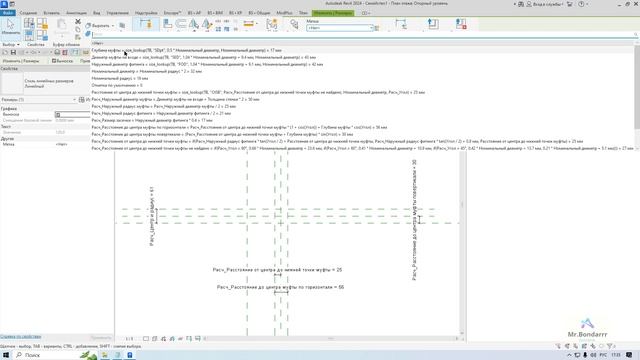Viewport: 640px width, 360px height.
Task: Click the Mr.Bondarrr logo
Action: (x=587, y=329)
